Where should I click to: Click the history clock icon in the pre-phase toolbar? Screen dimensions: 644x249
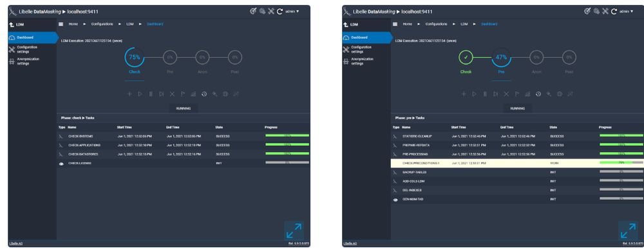pos(538,94)
